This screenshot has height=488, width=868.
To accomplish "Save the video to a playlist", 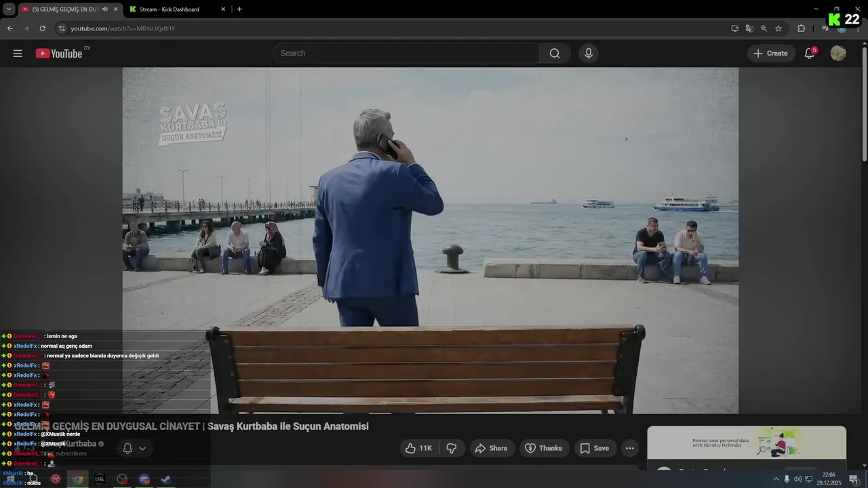I will (x=595, y=448).
